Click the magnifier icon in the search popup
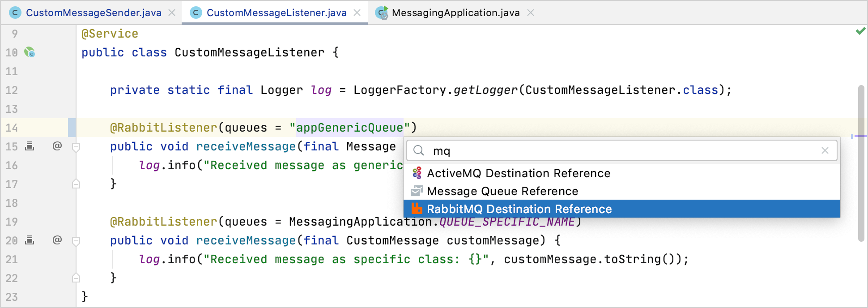Viewport: 868px width, 308px height. click(419, 151)
